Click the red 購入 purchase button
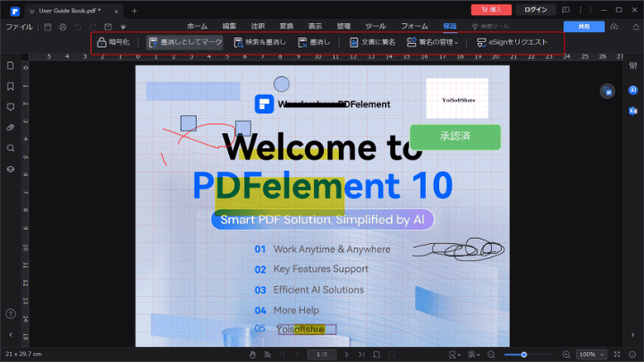The image size is (644, 362). 491,10
